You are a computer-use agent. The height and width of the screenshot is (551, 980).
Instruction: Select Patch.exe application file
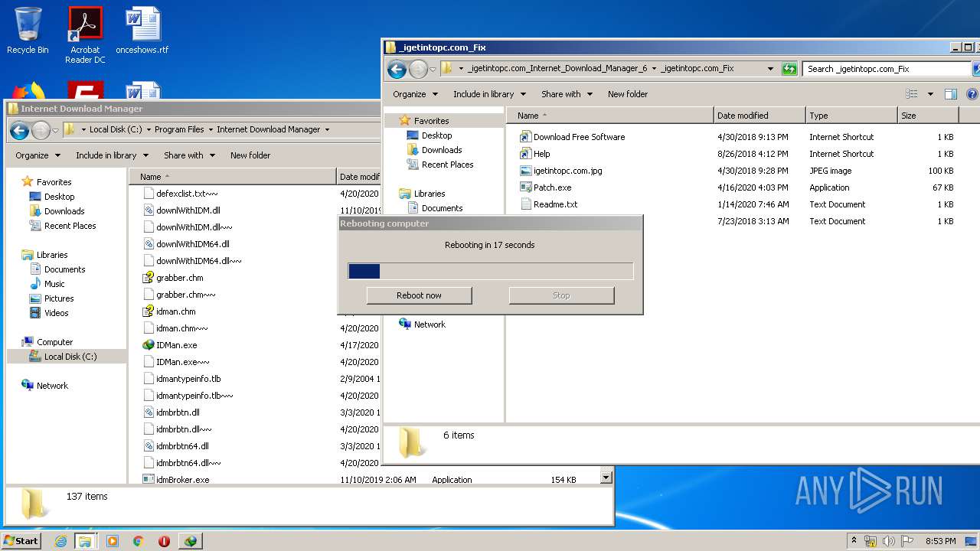tap(552, 187)
